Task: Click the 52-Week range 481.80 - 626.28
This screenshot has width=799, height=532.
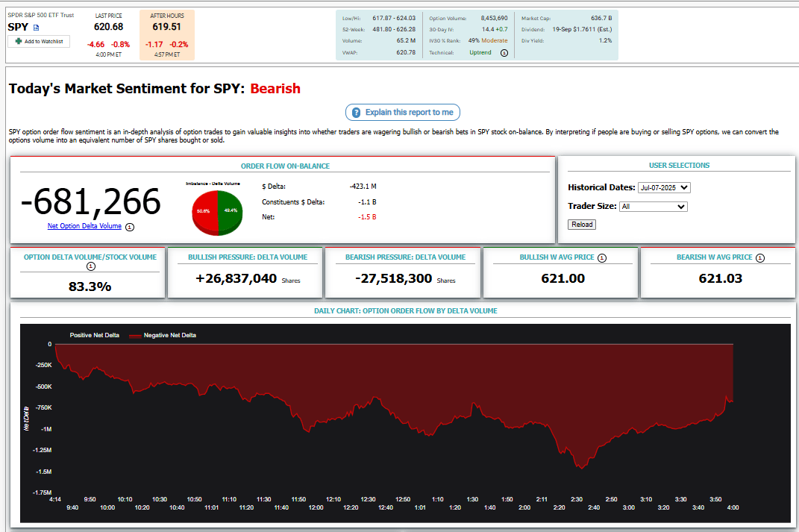Action: click(x=394, y=30)
